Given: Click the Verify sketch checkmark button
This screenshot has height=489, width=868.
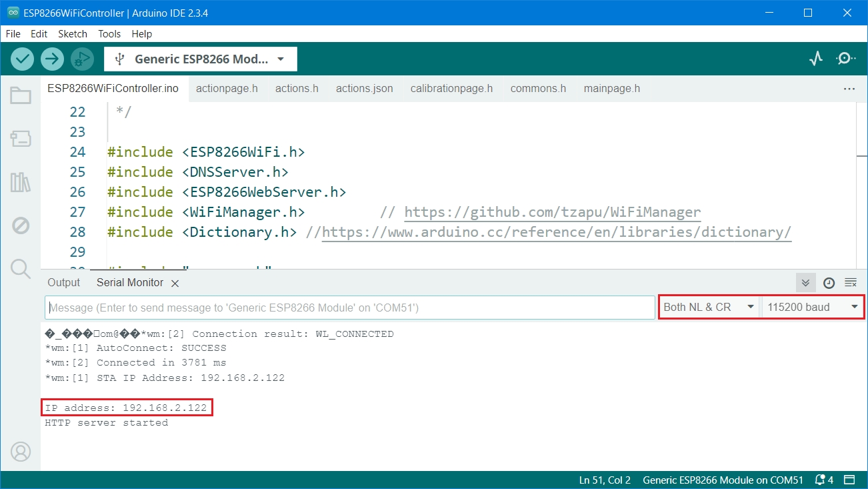Looking at the screenshot, I should tap(23, 59).
